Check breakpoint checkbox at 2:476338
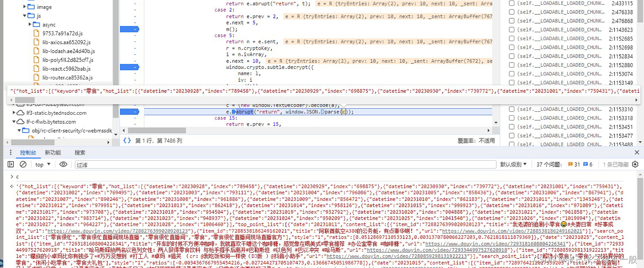The image size is (644, 268). [511, 12]
